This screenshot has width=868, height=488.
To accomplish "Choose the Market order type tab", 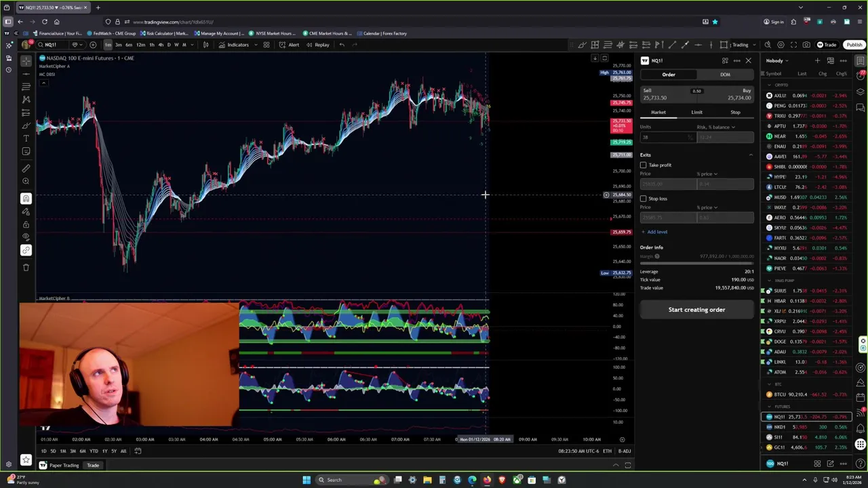I will click(x=658, y=112).
